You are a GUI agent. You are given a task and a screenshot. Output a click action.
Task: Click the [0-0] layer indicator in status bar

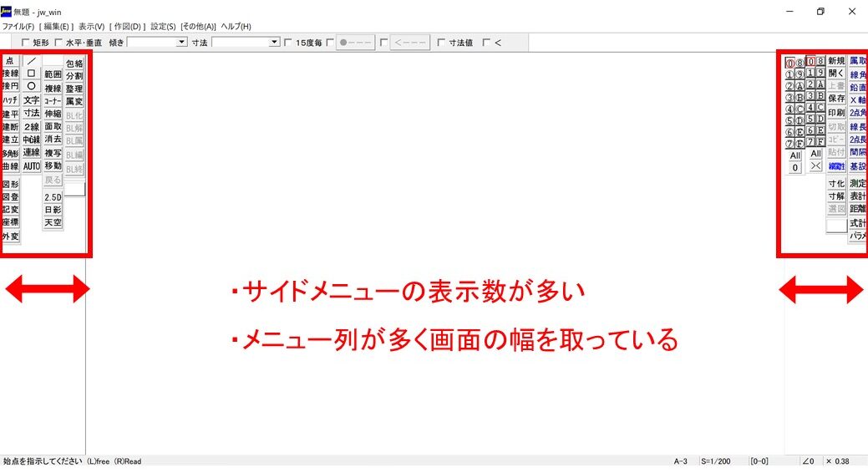(x=759, y=461)
